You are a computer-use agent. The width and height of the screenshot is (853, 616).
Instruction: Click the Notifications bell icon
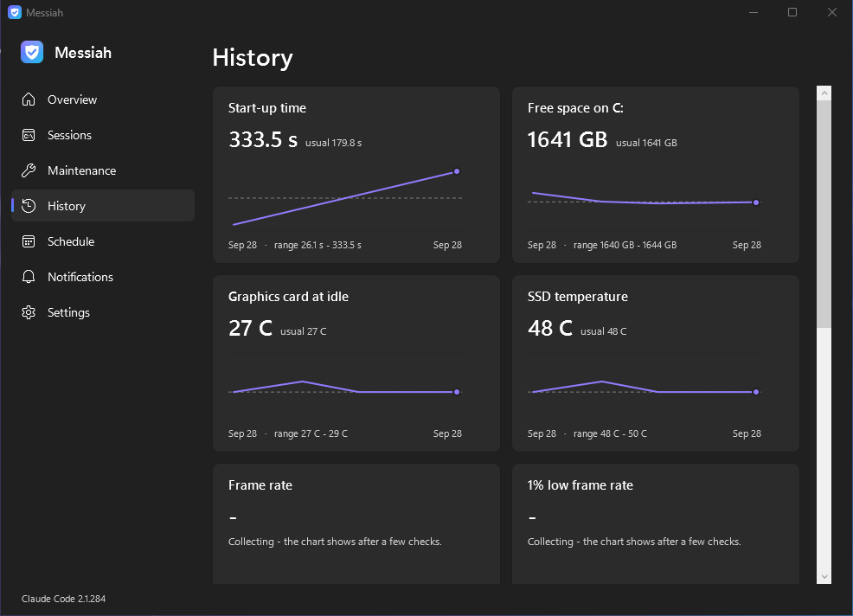[x=29, y=277]
